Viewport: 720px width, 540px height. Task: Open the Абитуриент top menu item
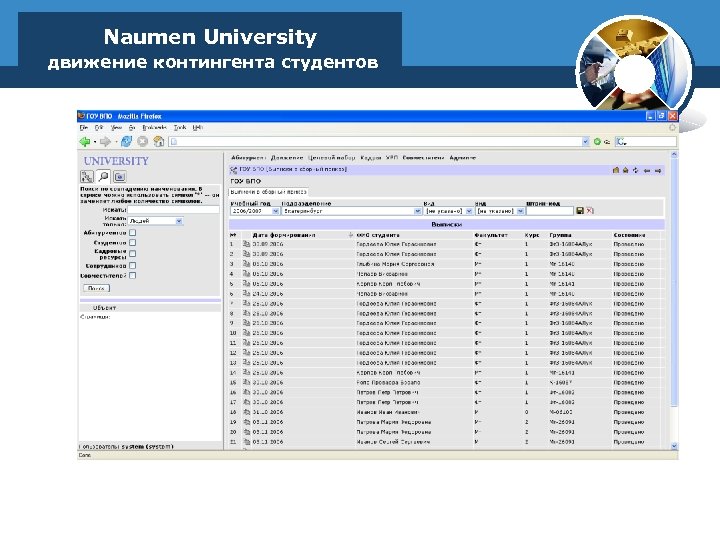tap(248, 158)
